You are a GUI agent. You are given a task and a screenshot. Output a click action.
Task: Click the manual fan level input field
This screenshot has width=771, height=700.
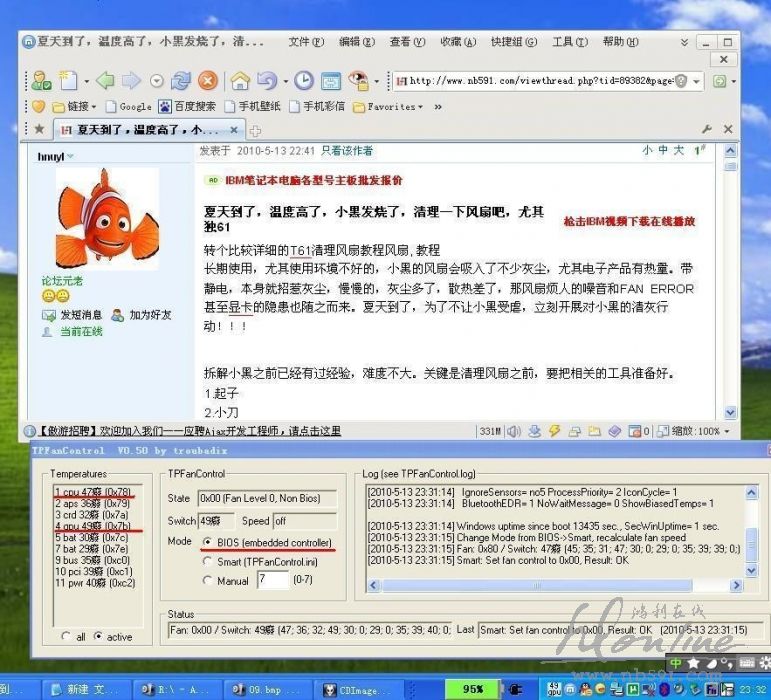(x=272, y=580)
